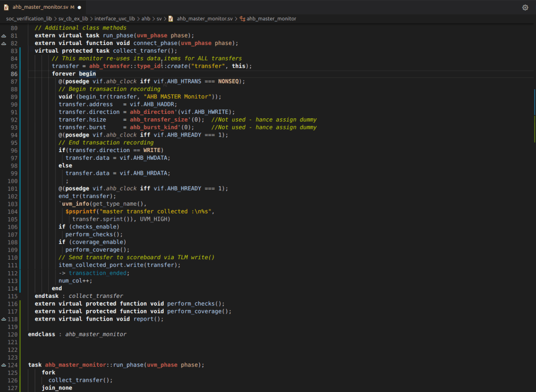The width and height of the screenshot is (536, 392).
Task: Click the gutter marker beside line 118
Action: click(x=4, y=319)
